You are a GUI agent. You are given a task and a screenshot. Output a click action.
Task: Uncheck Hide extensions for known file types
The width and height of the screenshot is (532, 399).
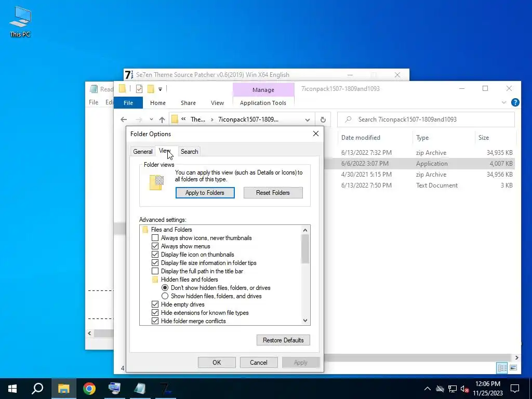pyautogui.click(x=155, y=312)
